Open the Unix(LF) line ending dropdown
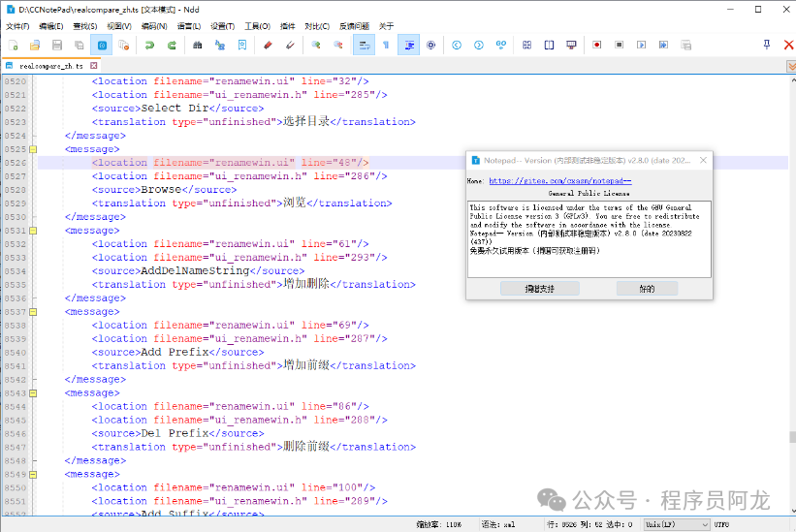The width and height of the screenshot is (796, 532). tap(677, 524)
